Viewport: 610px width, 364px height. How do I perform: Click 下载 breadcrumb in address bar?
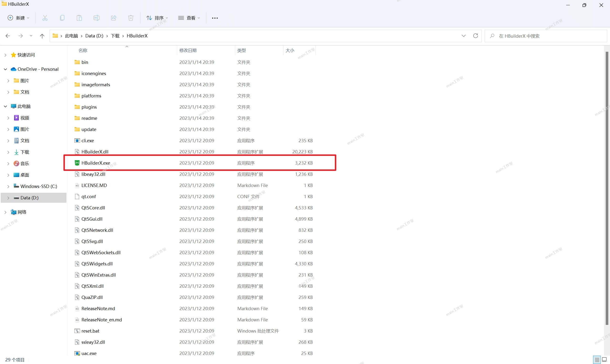tap(115, 36)
